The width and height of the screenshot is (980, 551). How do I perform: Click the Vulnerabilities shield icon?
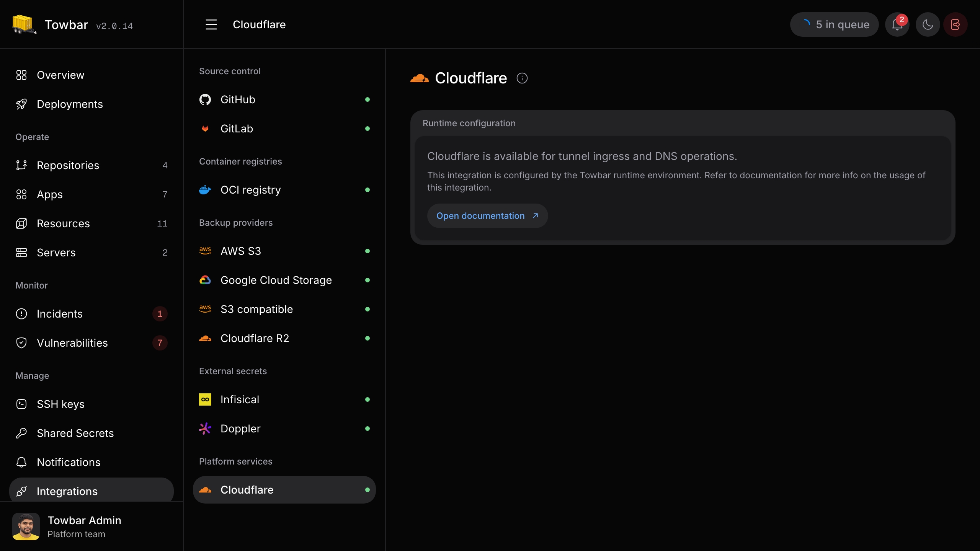[x=21, y=343]
